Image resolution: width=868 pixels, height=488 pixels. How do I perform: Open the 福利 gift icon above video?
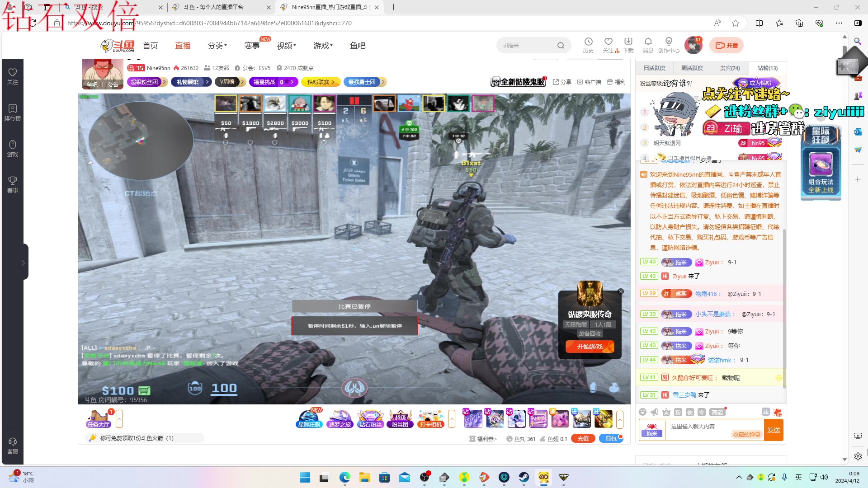point(616,82)
